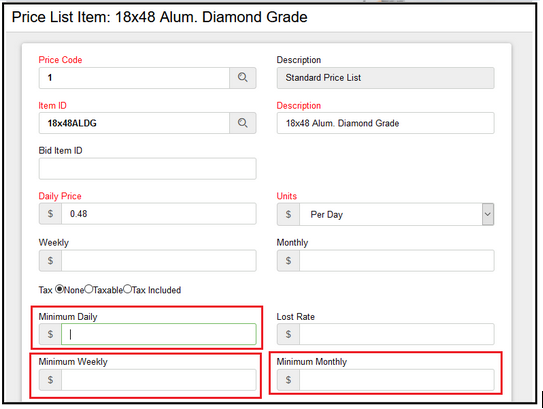Open the Units Per Day dropdown
543x409 pixels.
pos(391,214)
